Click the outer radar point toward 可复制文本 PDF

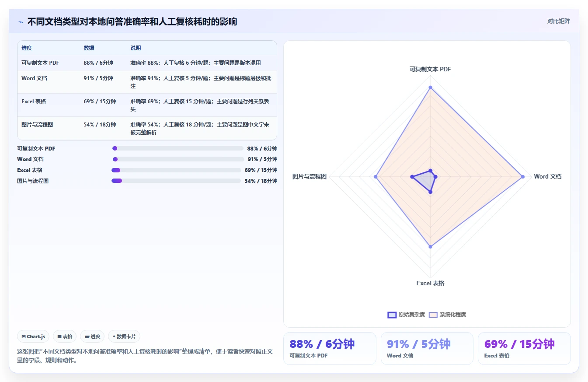coord(430,88)
